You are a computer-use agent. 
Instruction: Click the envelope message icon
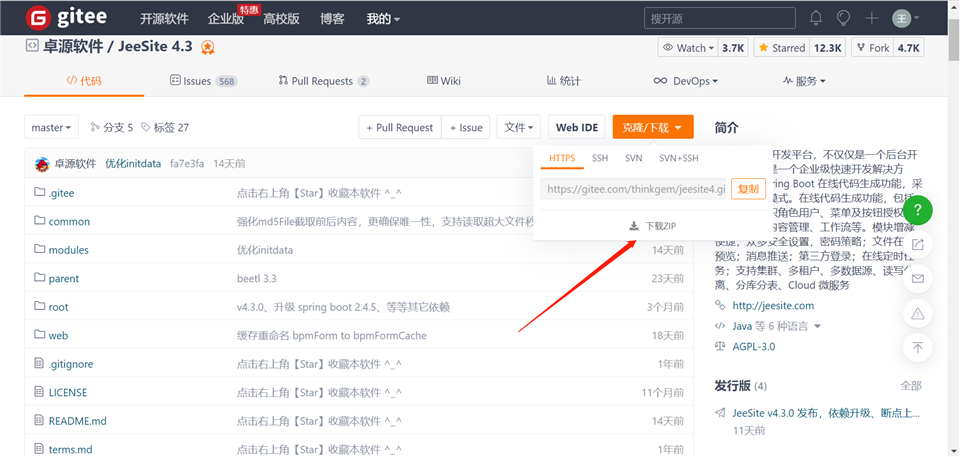pos(917,279)
